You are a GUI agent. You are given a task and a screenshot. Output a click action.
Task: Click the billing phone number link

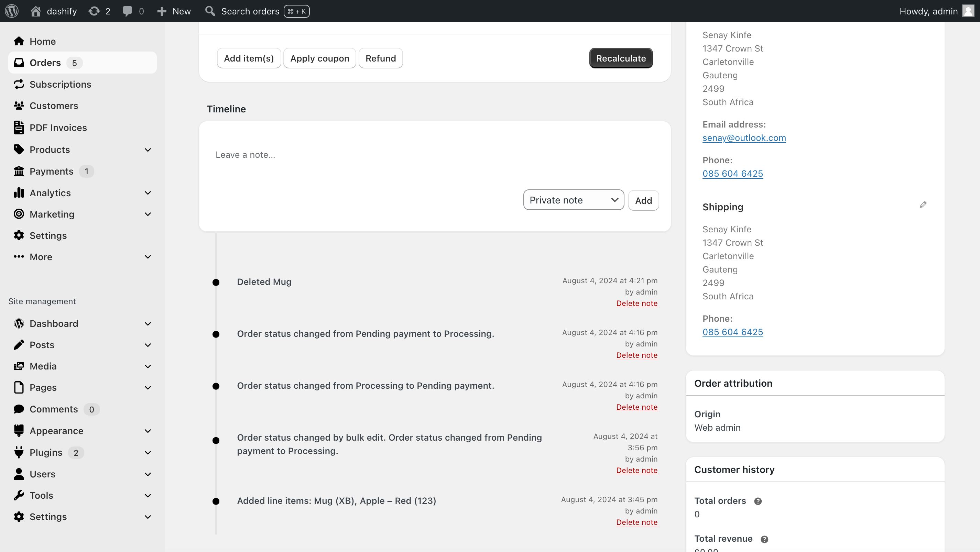coord(732,173)
